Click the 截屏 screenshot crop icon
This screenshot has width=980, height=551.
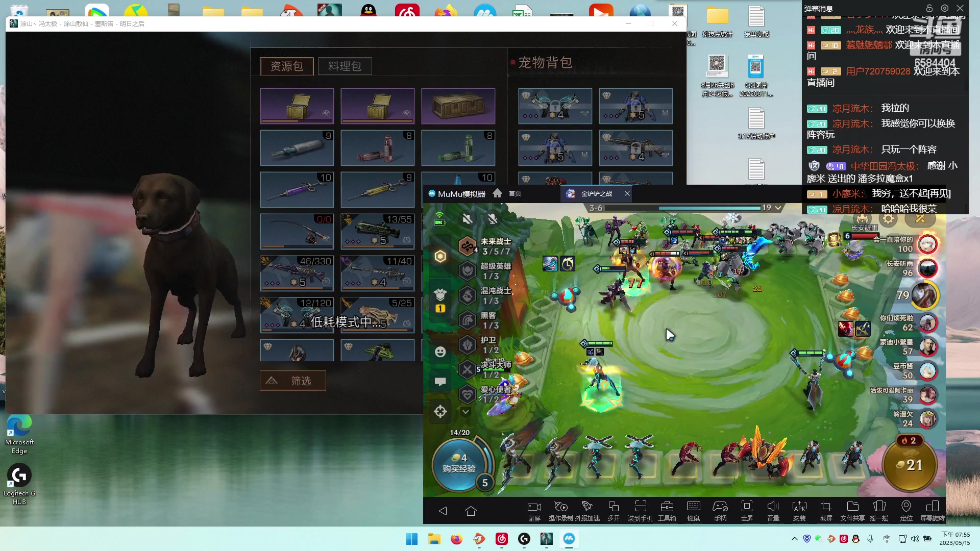pos(826,507)
